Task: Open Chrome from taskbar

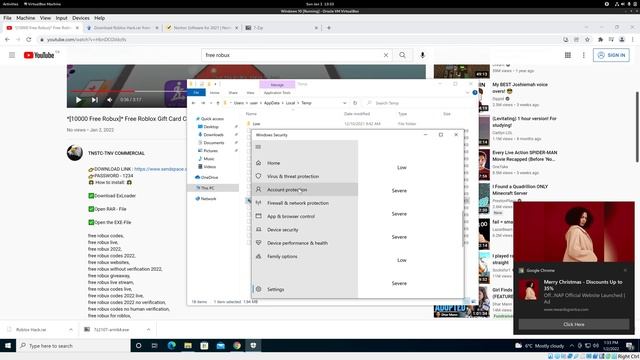Action: 237,346
